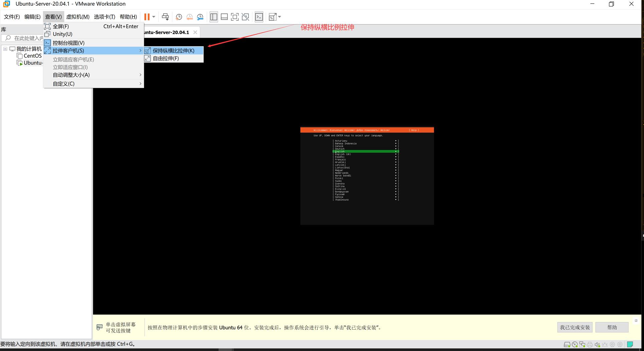Image resolution: width=644 pixels, height=351 pixels.
Task: Take a snapshot of this virtual machine
Action: click(x=179, y=17)
